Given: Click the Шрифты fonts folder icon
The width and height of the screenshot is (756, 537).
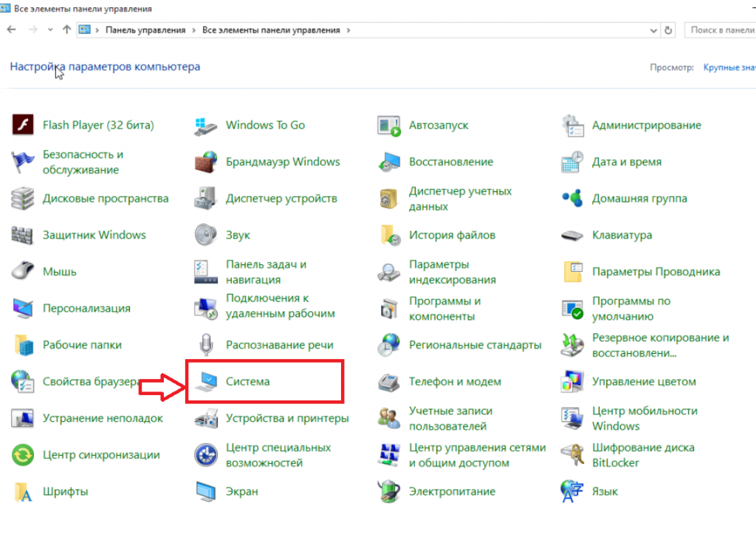Looking at the screenshot, I should 23,492.
